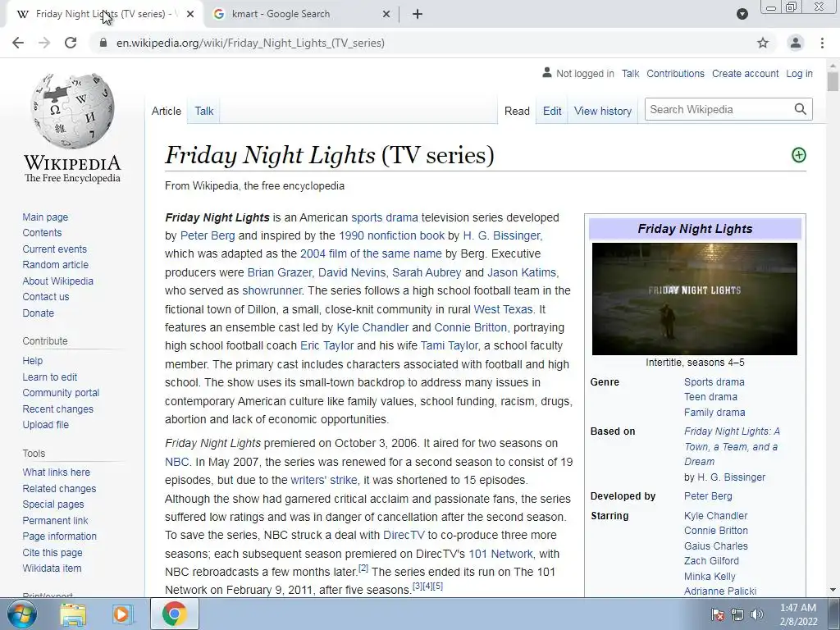
Task: Select the Read tab
Action: click(517, 111)
